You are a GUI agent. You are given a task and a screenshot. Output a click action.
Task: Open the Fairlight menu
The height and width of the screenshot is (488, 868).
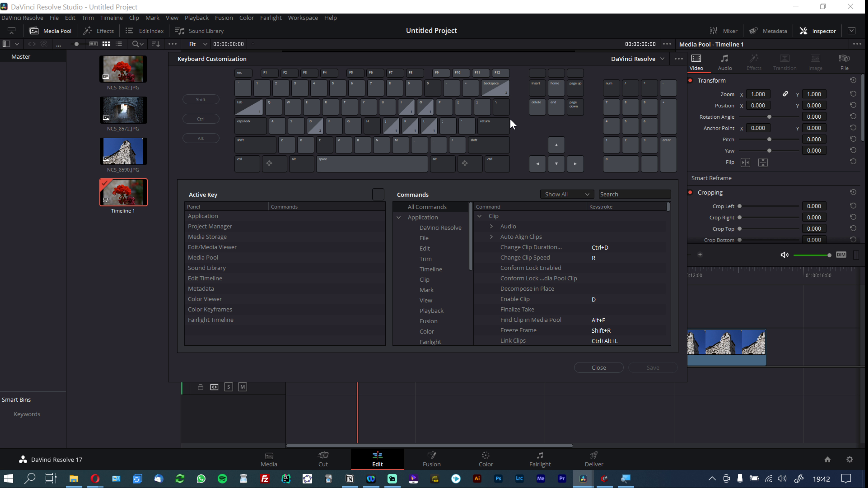pyautogui.click(x=271, y=18)
